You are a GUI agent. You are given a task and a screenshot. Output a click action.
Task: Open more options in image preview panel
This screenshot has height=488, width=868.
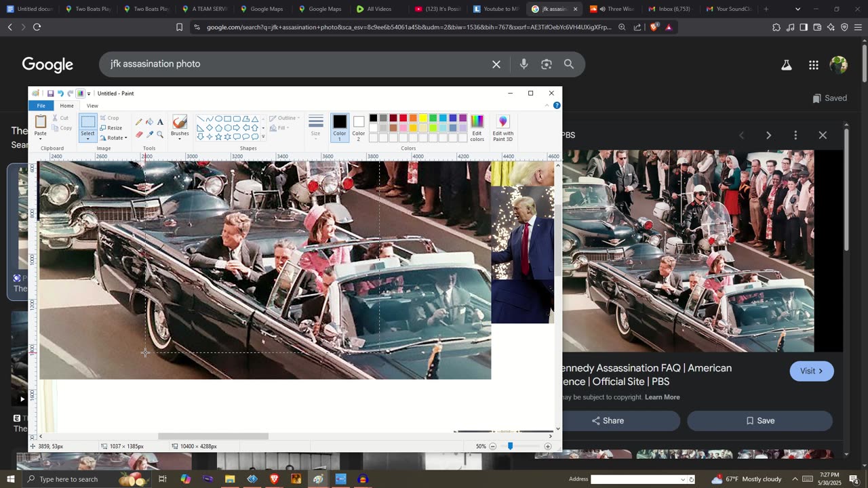[x=795, y=135]
